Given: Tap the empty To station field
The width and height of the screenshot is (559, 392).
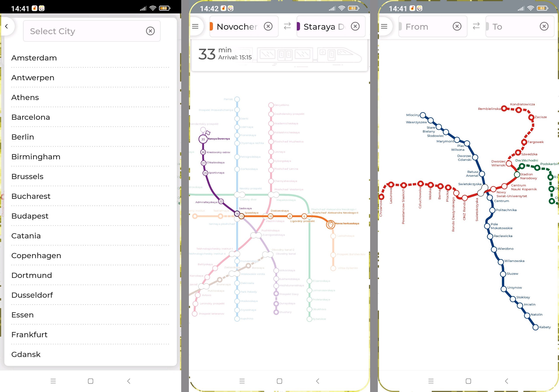Looking at the screenshot, I should (x=511, y=27).
